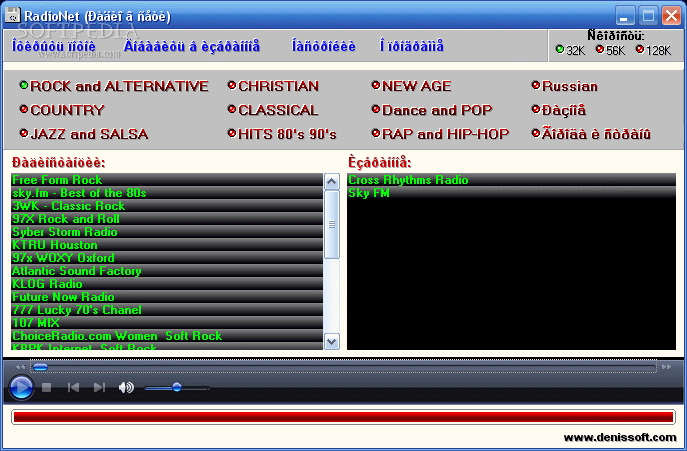Skip to previous track button
Image resolution: width=687 pixels, height=451 pixels.
click(x=73, y=387)
